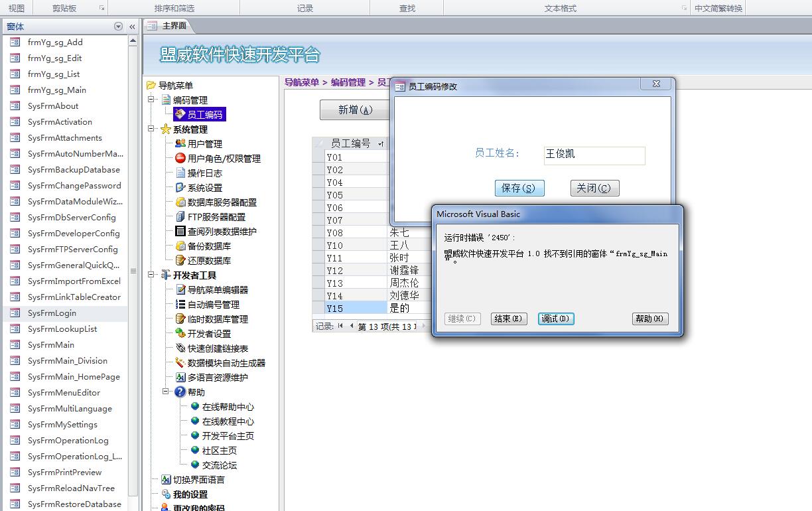The image size is (812, 511).
Task: Click the 新增(A) button
Action: (355, 110)
